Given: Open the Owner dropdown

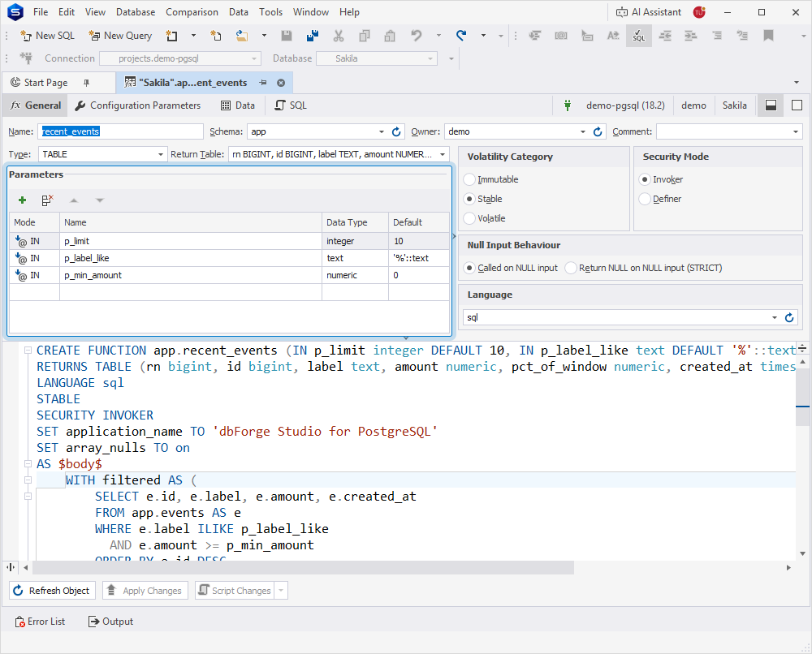Looking at the screenshot, I should (583, 132).
